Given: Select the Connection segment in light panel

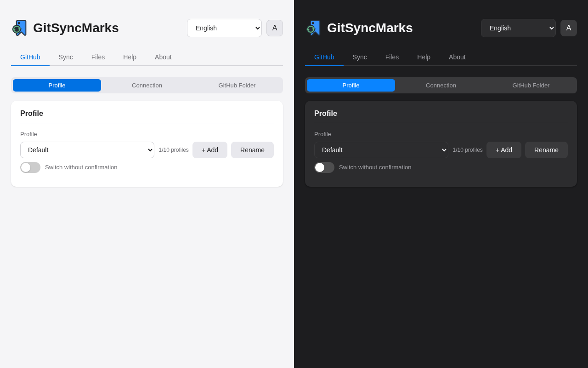Looking at the screenshot, I should [147, 85].
